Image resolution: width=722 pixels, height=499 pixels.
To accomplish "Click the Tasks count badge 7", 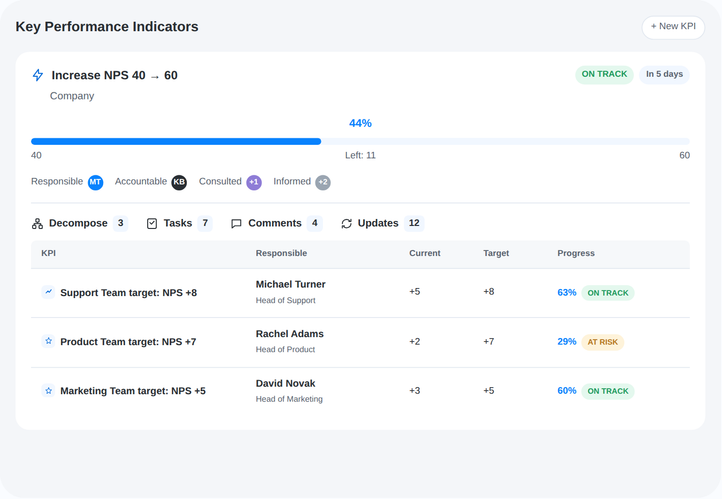I will point(205,223).
